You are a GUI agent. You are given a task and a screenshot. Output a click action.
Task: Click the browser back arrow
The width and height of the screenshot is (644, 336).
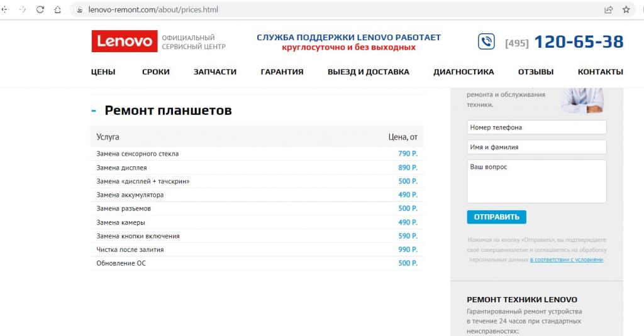[x=5, y=9]
